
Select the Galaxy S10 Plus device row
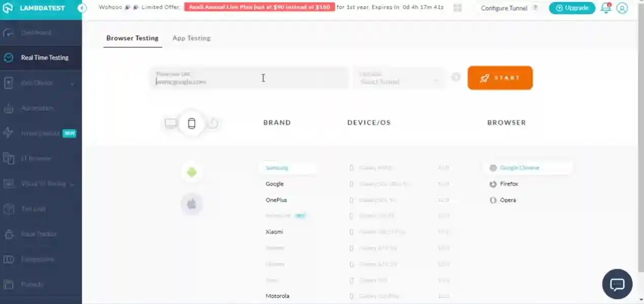pyautogui.click(x=399, y=296)
